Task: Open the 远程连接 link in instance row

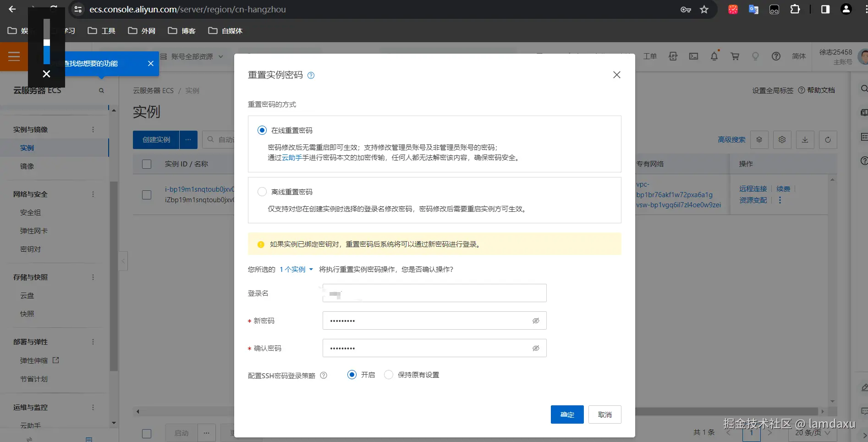Action: click(753, 188)
